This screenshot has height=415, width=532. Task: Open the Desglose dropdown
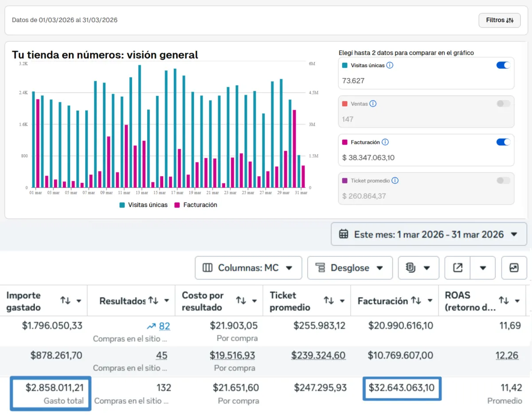pyautogui.click(x=349, y=268)
